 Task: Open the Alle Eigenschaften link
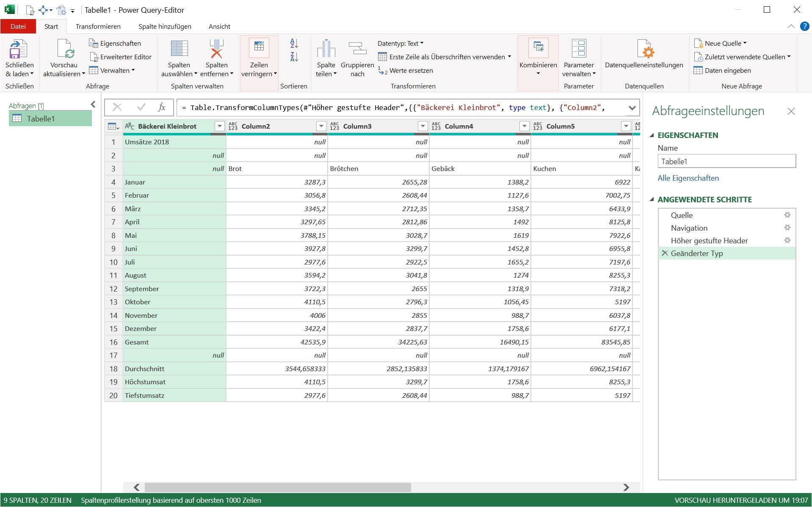click(688, 178)
